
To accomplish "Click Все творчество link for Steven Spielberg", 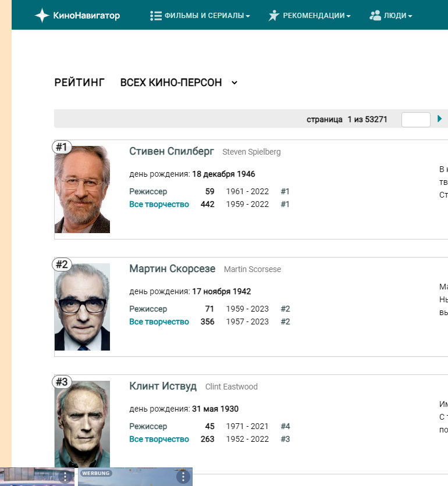I will [159, 204].
